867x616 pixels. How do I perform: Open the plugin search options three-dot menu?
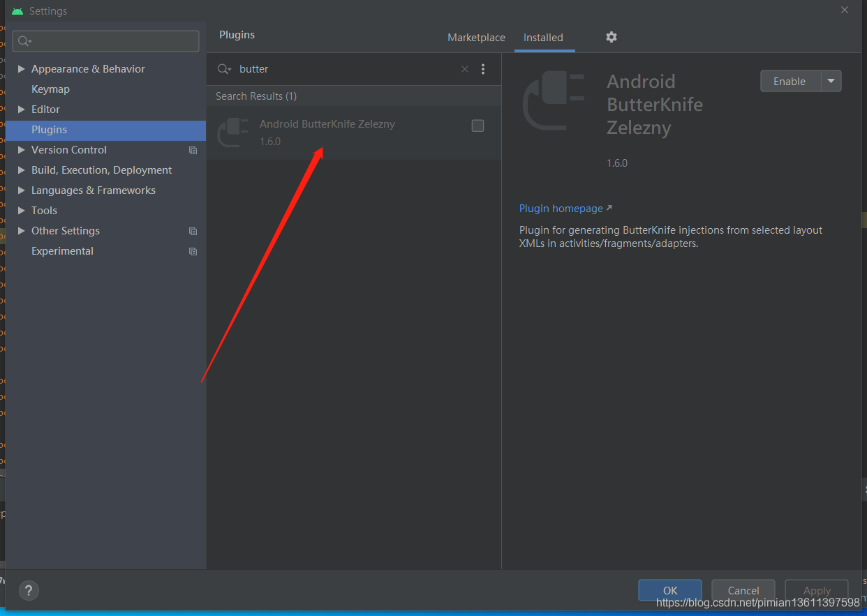(483, 69)
